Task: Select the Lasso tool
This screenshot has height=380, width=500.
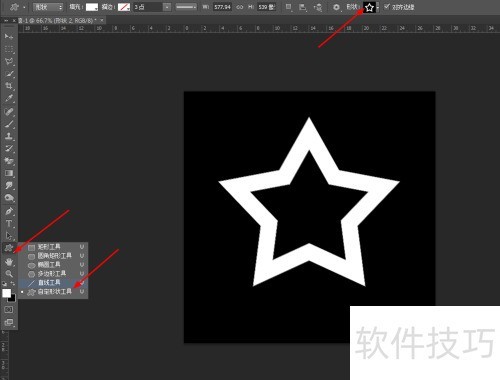Action: pyautogui.click(x=9, y=61)
